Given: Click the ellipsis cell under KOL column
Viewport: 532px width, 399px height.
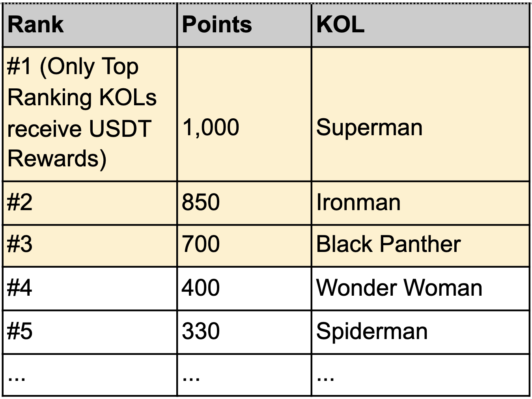Looking at the screenshot, I should (x=420, y=375).
